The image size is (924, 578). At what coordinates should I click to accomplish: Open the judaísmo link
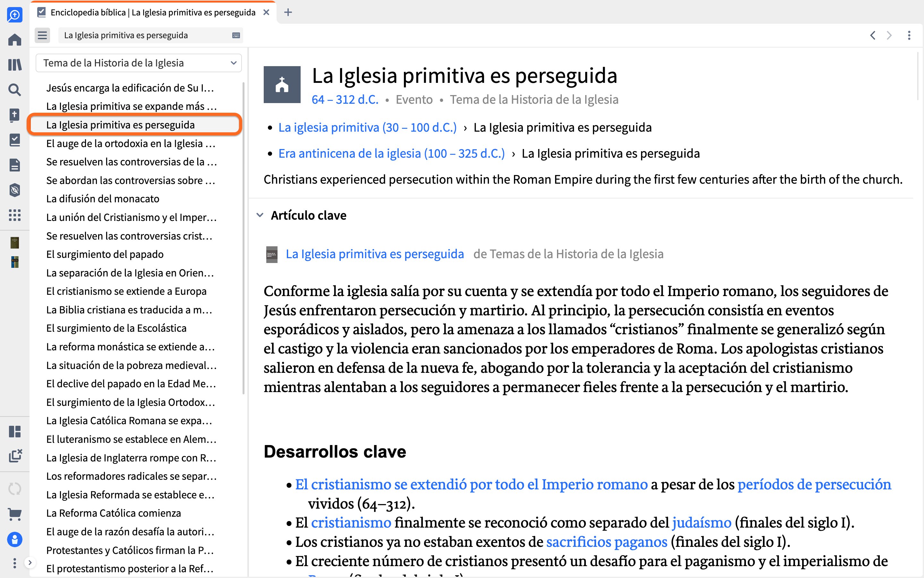point(701,522)
